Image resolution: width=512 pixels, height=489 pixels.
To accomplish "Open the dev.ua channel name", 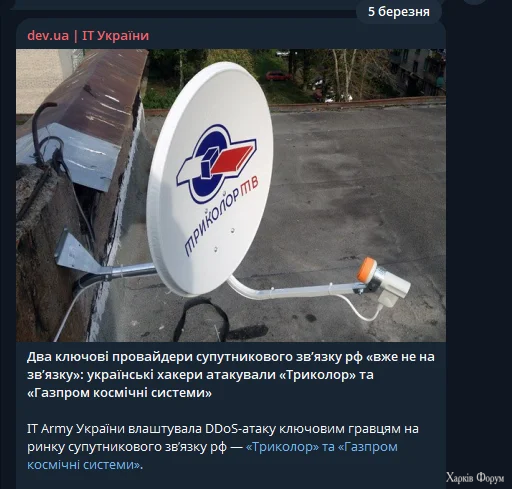I will tap(48, 36).
